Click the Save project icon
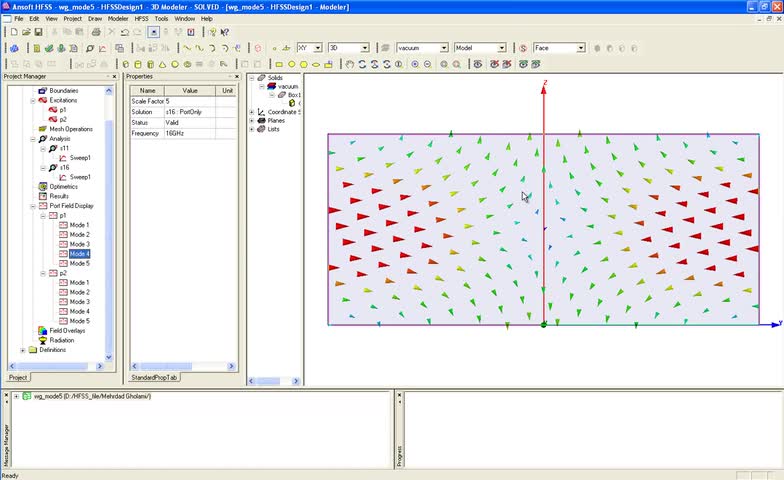 [x=36, y=32]
